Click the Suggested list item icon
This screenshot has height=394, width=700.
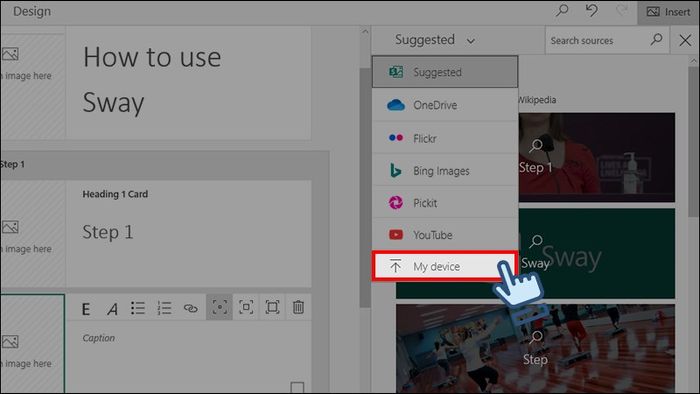tap(396, 72)
